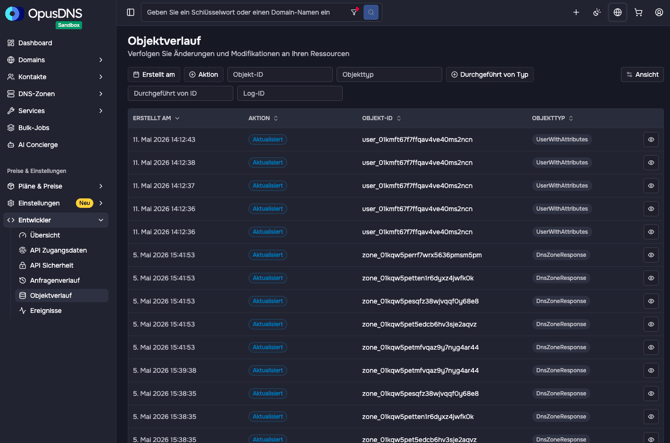Toggle the sidebar panel icon
This screenshot has width=670, height=443.
click(x=131, y=12)
